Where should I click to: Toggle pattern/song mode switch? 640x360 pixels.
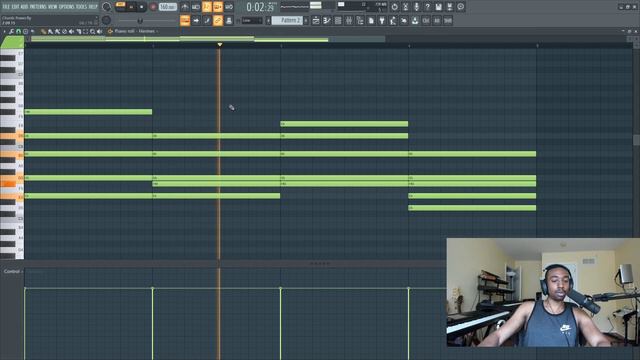coord(120,7)
